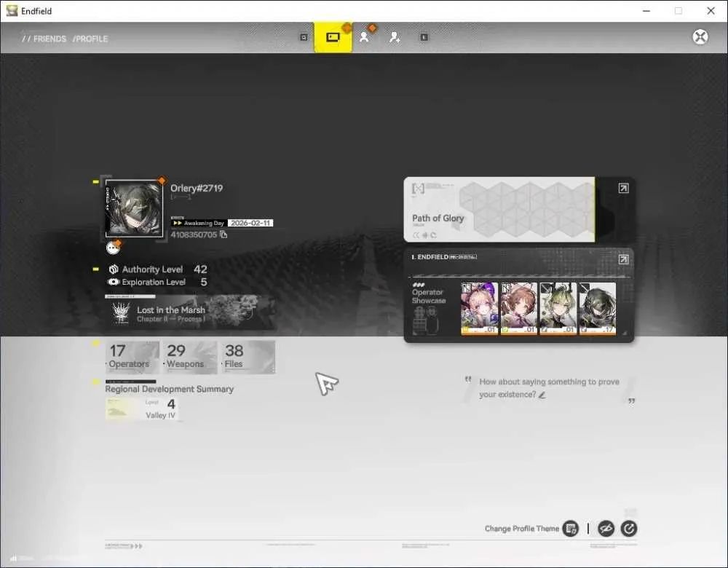Click the Exploration Level eye icon

(x=114, y=282)
